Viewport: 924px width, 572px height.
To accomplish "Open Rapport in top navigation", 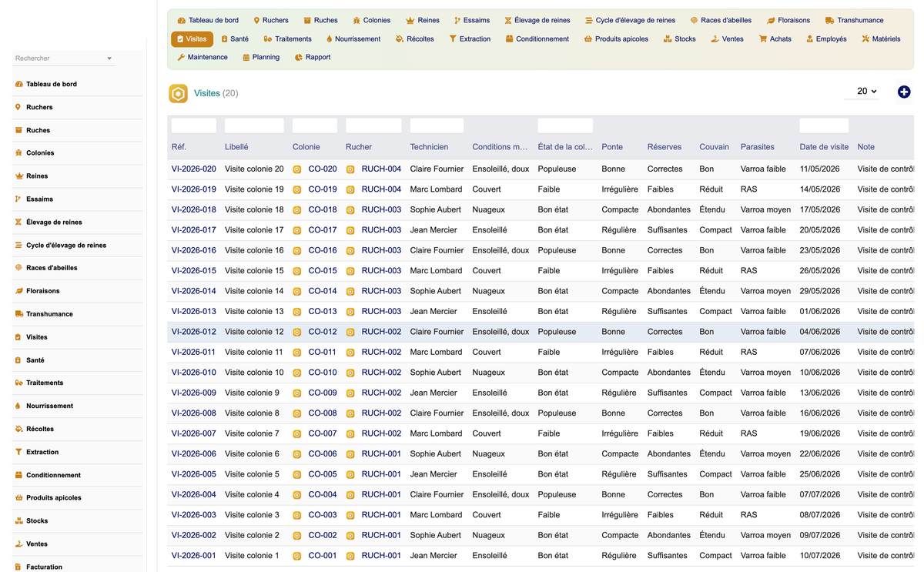I will [313, 57].
